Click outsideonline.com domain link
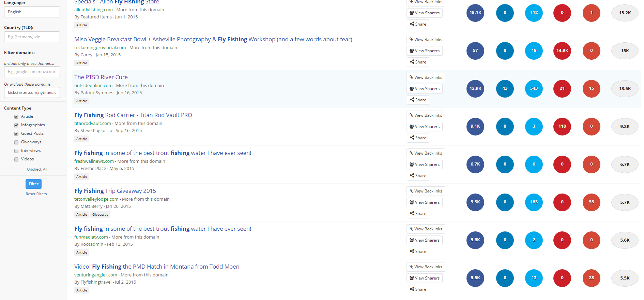The height and width of the screenshot is (300, 644). coord(93,86)
